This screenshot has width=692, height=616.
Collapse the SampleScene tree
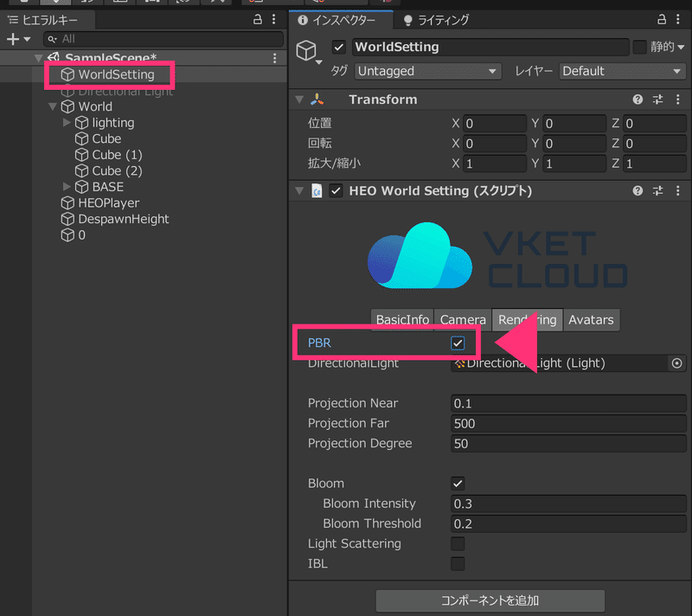[x=38, y=58]
